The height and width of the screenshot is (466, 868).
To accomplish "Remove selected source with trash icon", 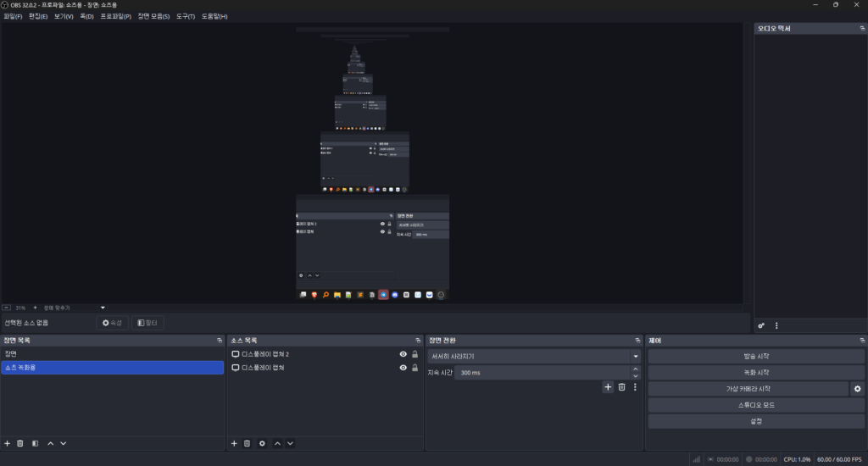I will coord(248,443).
